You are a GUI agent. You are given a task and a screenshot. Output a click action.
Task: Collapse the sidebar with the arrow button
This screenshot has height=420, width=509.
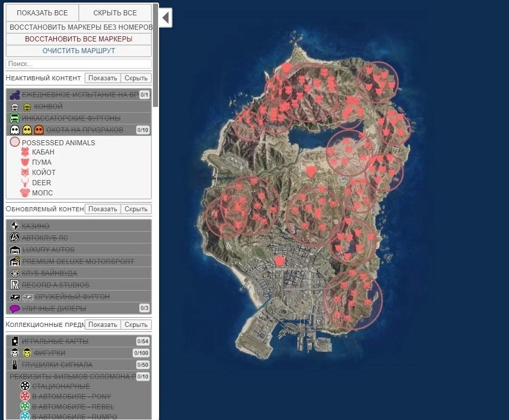[165, 18]
